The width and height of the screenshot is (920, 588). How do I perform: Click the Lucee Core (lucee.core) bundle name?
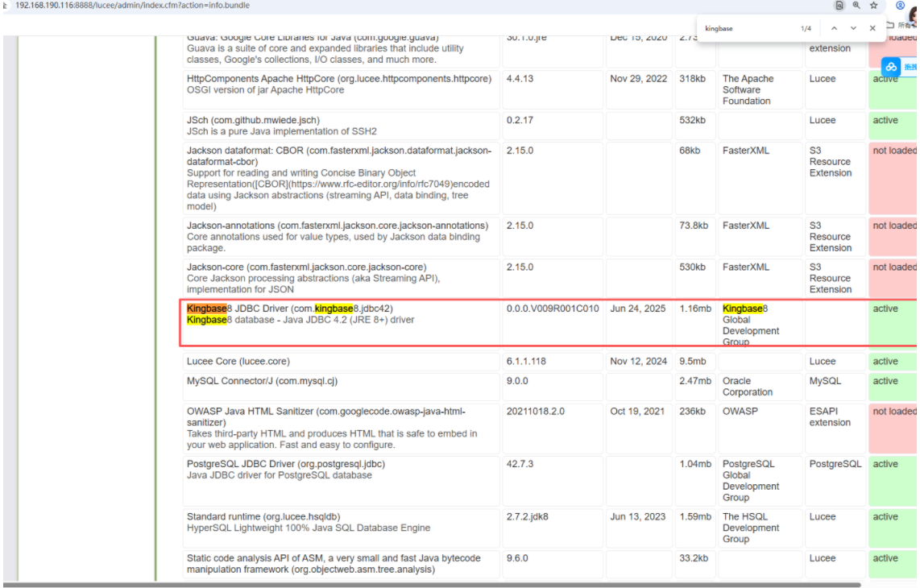[x=238, y=362]
